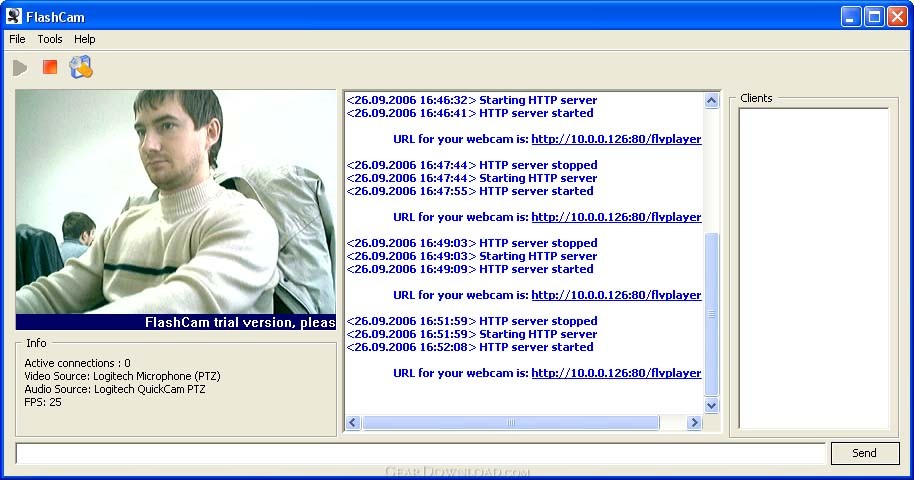Click "Audio Source: Logitech QuickCam PTZ" text
This screenshot has height=480, width=914.
tap(115, 389)
